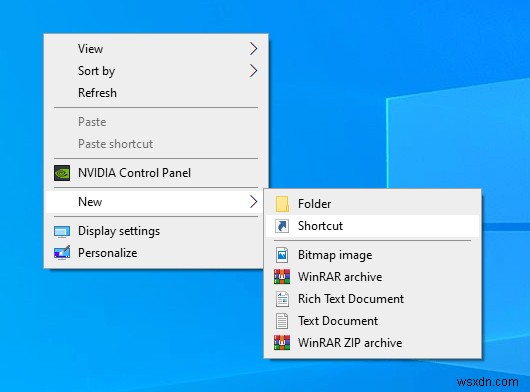The height and width of the screenshot is (392, 530).
Task: Click the yellow Folder icon
Action: coord(282,204)
